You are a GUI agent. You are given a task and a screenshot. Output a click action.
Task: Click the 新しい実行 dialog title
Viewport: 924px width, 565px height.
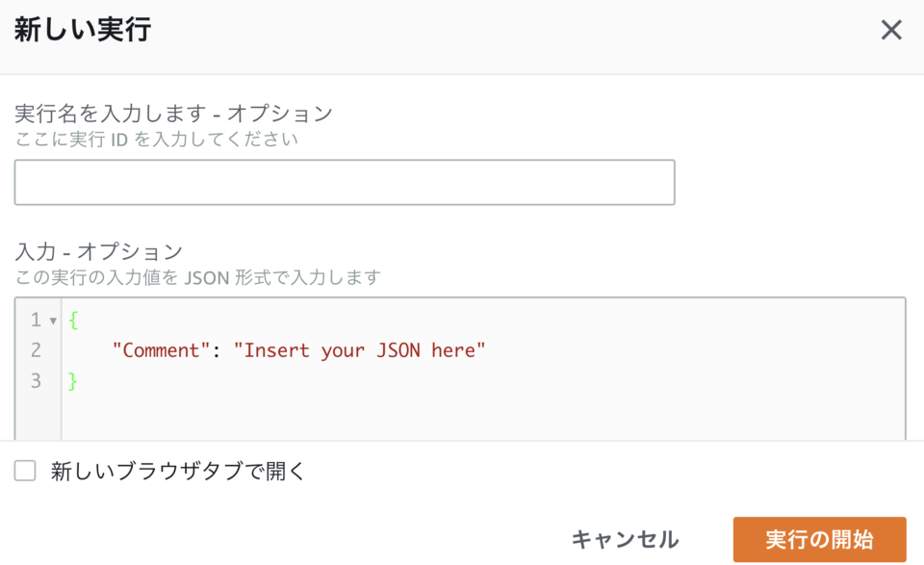pyautogui.click(x=81, y=30)
